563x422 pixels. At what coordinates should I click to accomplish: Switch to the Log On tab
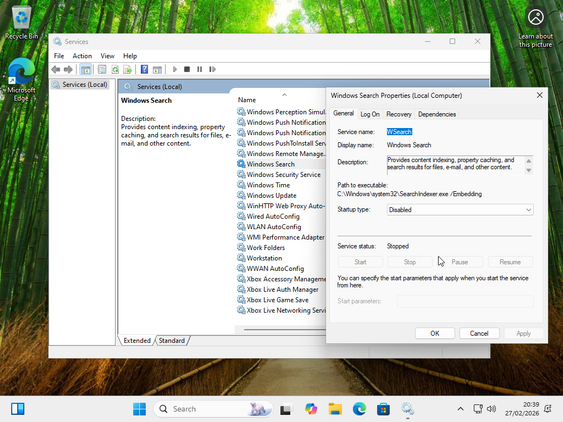pos(370,114)
